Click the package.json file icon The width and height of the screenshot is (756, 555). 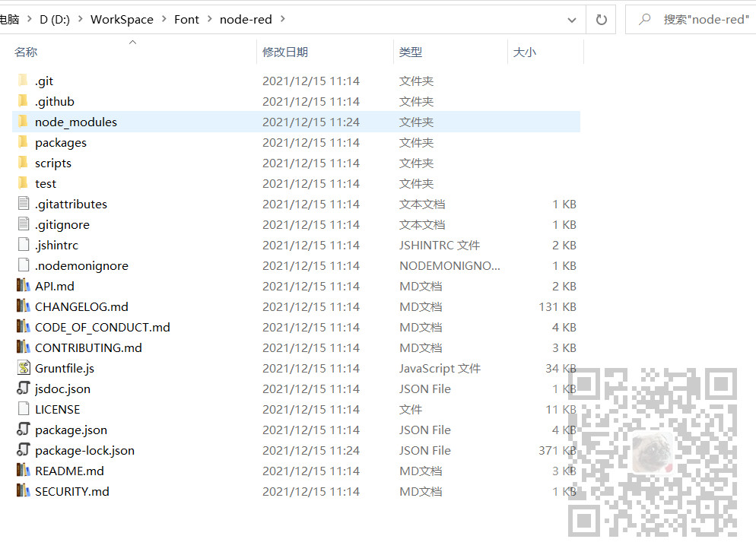coord(23,430)
